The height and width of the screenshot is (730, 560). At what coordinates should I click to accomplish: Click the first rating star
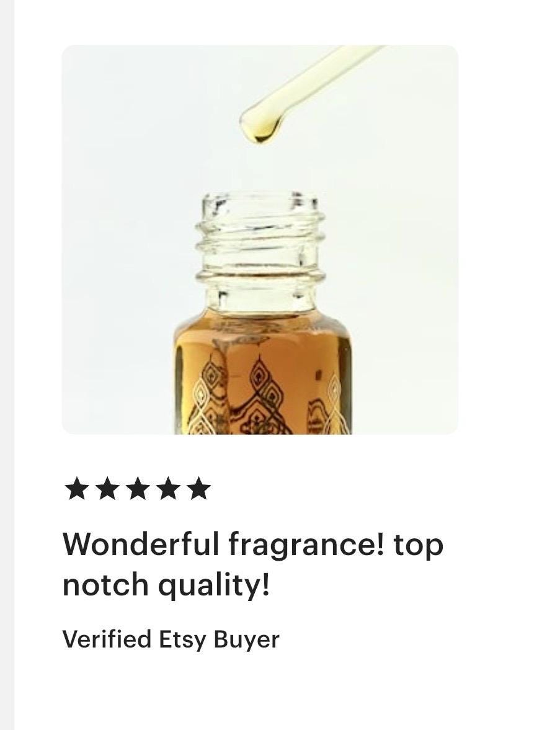(x=77, y=489)
